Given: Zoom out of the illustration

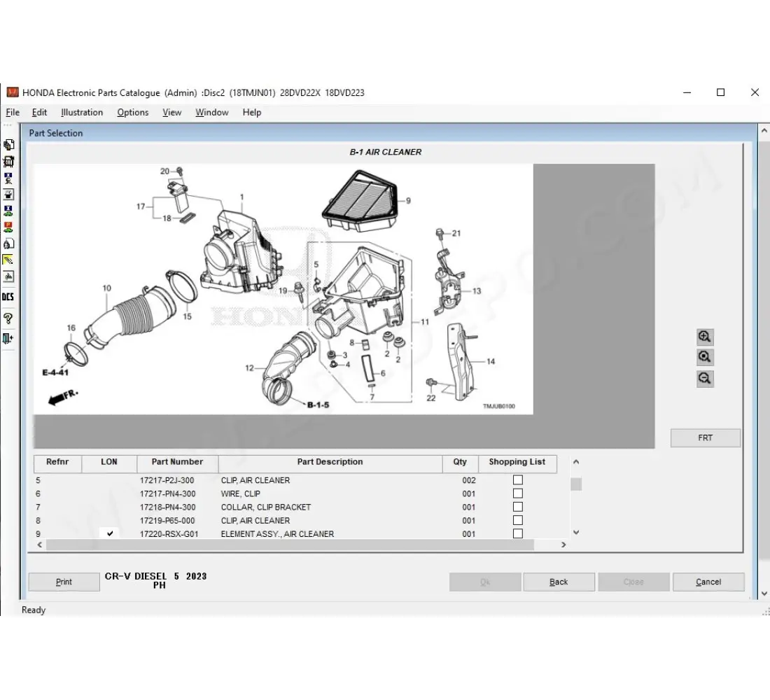Looking at the screenshot, I should [705, 379].
